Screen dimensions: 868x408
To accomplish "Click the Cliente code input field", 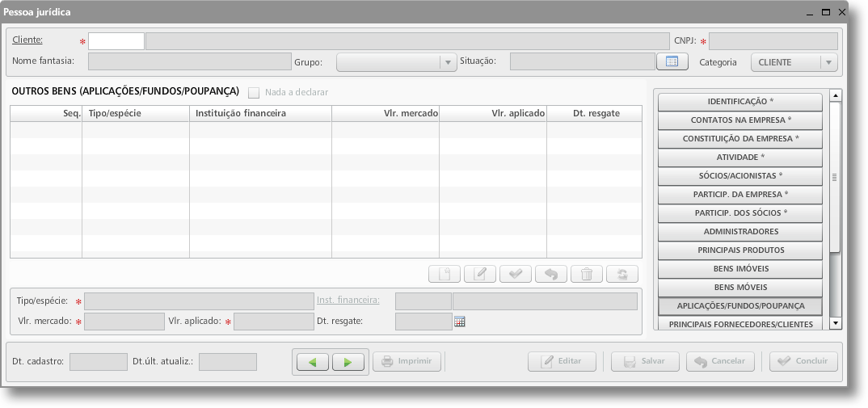I will click(x=116, y=41).
